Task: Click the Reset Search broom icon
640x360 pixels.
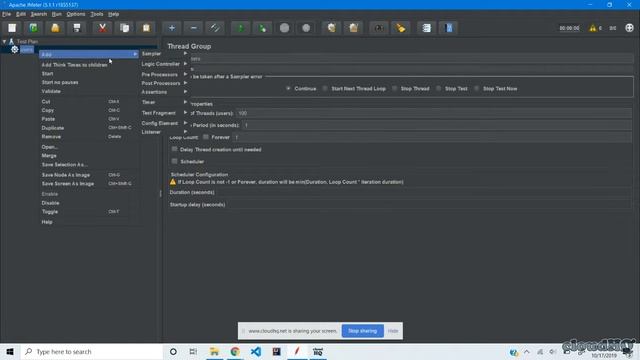Action: [401, 28]
